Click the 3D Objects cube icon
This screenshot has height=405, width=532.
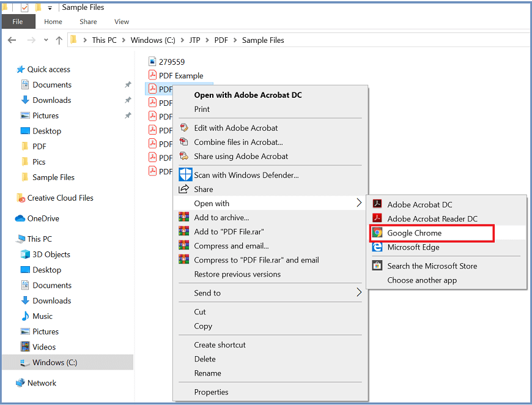click(x=25, y=255)
